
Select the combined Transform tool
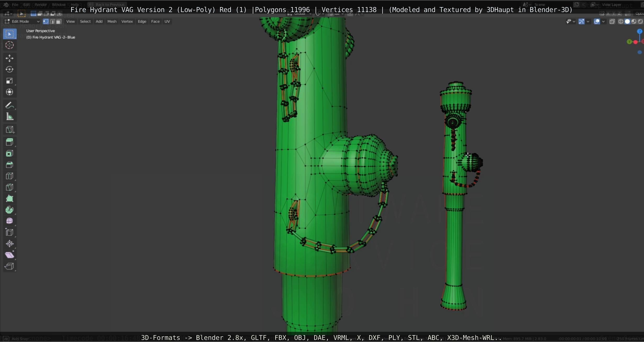[10, 92]
